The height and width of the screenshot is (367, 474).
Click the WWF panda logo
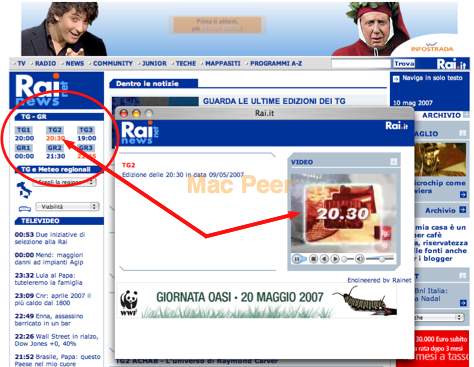point(129,302)
